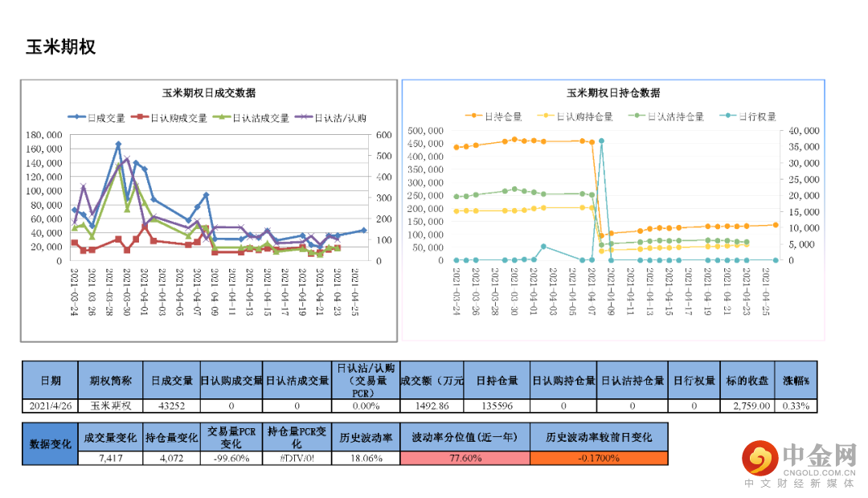Click the 中金网 logo icon

click(760, 458)
